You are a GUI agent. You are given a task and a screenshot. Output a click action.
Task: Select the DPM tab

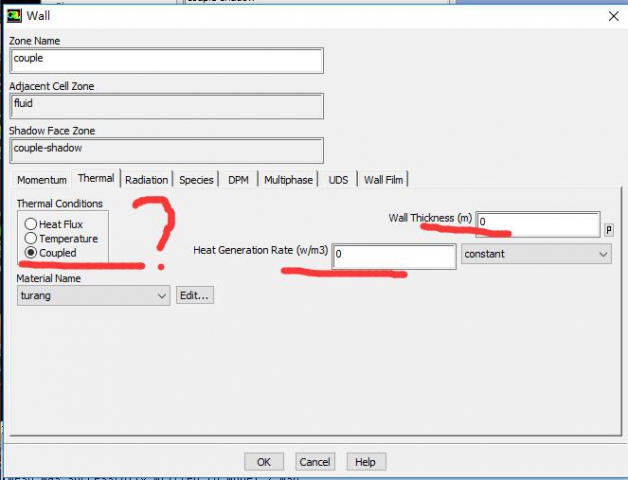coord(238,180)
